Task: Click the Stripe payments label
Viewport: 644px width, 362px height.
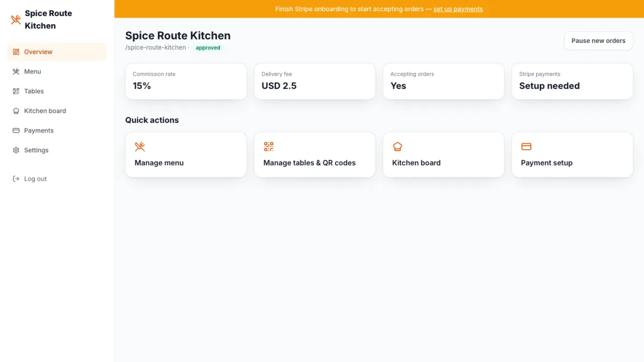Action: (540, 74)
